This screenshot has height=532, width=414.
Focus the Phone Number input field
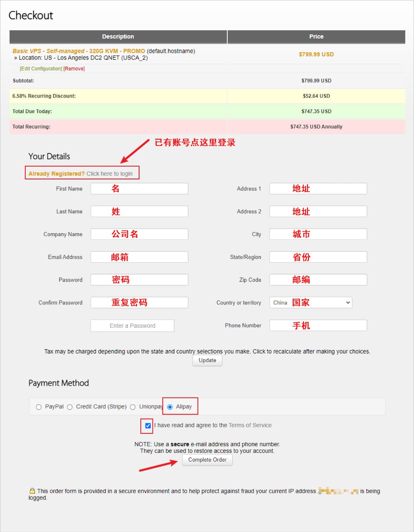click(318, 325)
